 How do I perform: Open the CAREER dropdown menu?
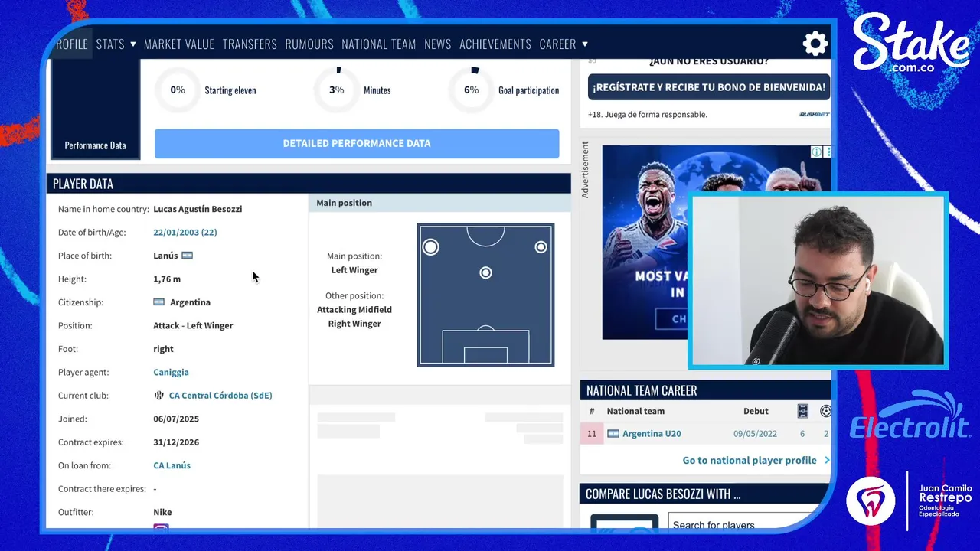563,44
